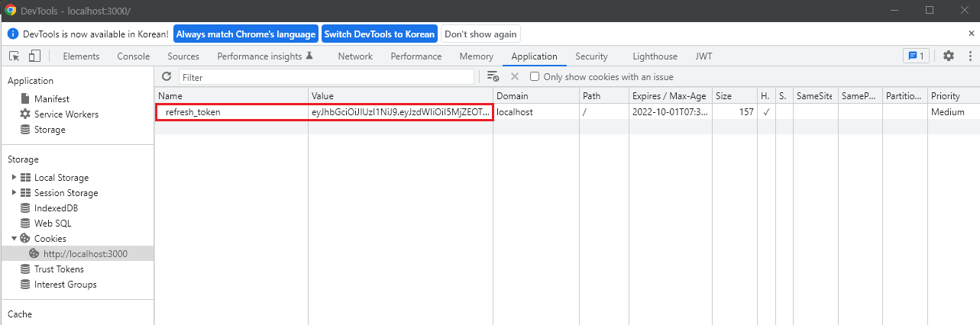Open the Performance tab
This screenshot has width=980, height=325.
[416, 56]
